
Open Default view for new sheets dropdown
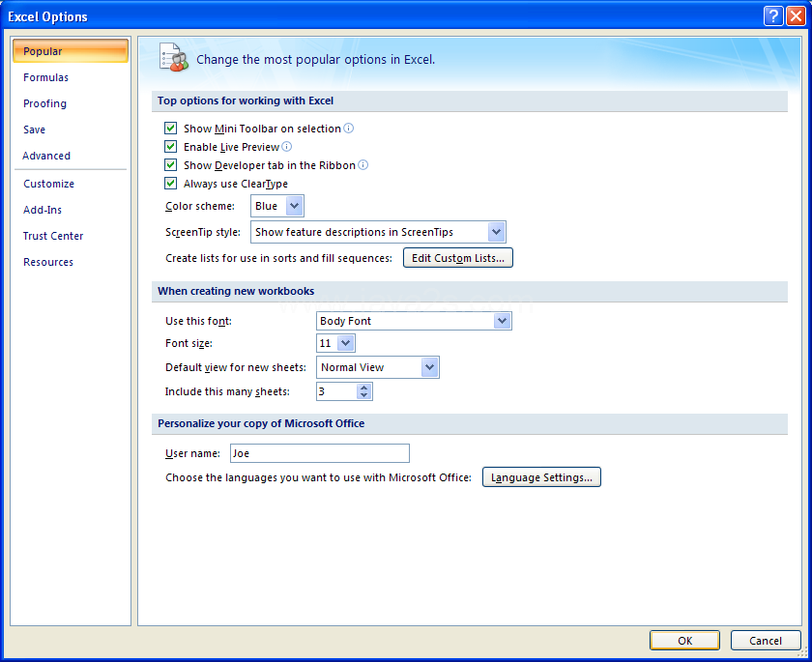point(429,367)
